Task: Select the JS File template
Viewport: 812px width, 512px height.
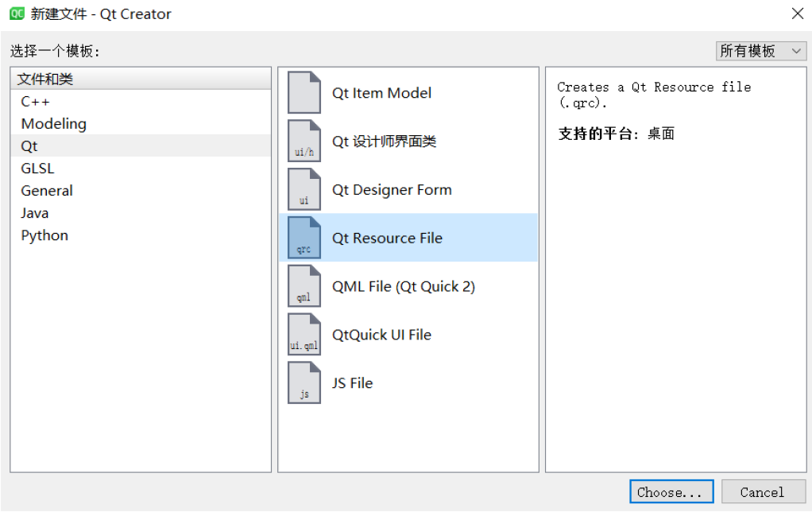Action: (x=408, y=383)
